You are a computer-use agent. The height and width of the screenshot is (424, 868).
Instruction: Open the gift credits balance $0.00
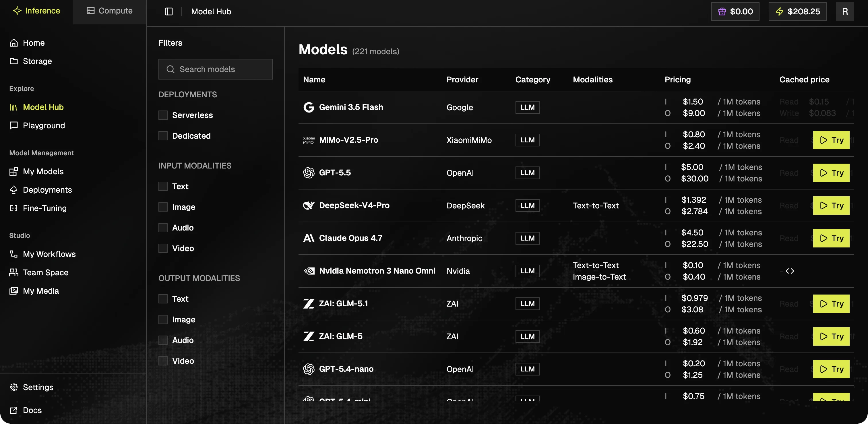click(735, 11)
